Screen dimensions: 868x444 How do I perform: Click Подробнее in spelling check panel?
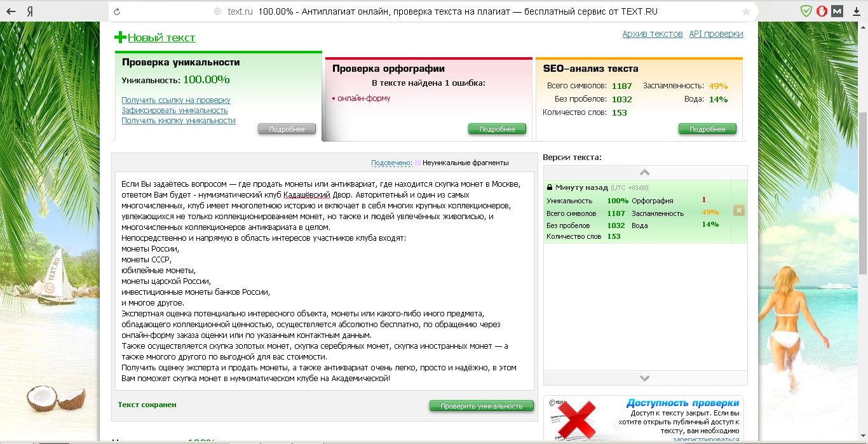click(x=497, y=129)
